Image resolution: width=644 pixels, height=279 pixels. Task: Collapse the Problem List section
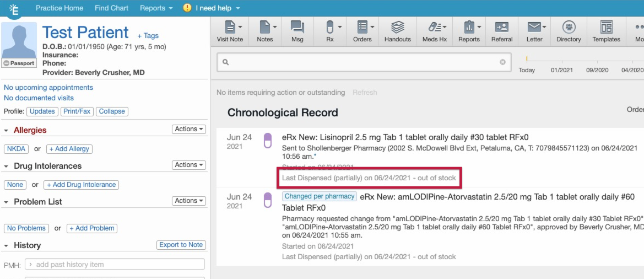pos(7,202)
